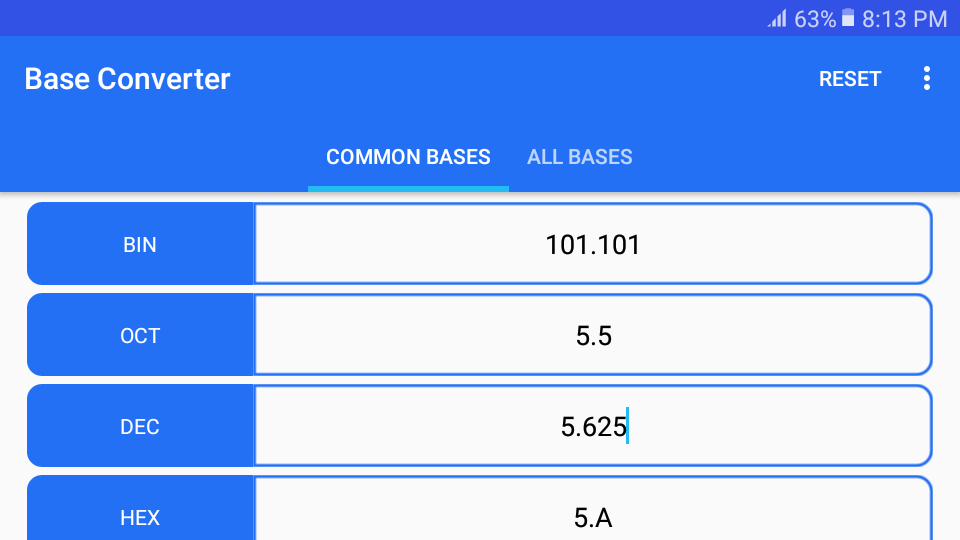Screen dimensions: 960x540
Task: Click the BIN label button
Action: coord(140,244)
